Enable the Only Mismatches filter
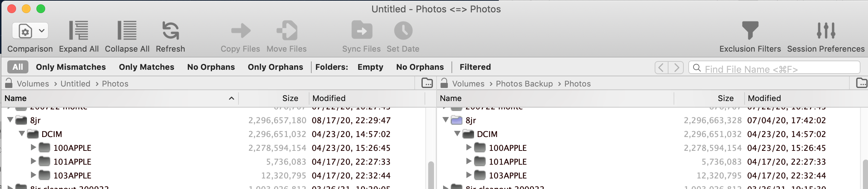 (71, 67)
